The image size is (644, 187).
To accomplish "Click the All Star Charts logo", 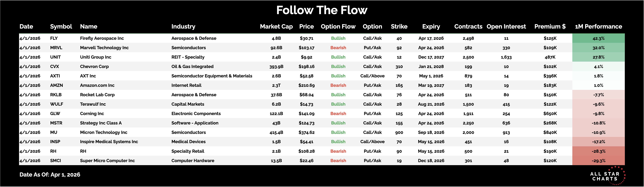I will click(x=607, y=176).
